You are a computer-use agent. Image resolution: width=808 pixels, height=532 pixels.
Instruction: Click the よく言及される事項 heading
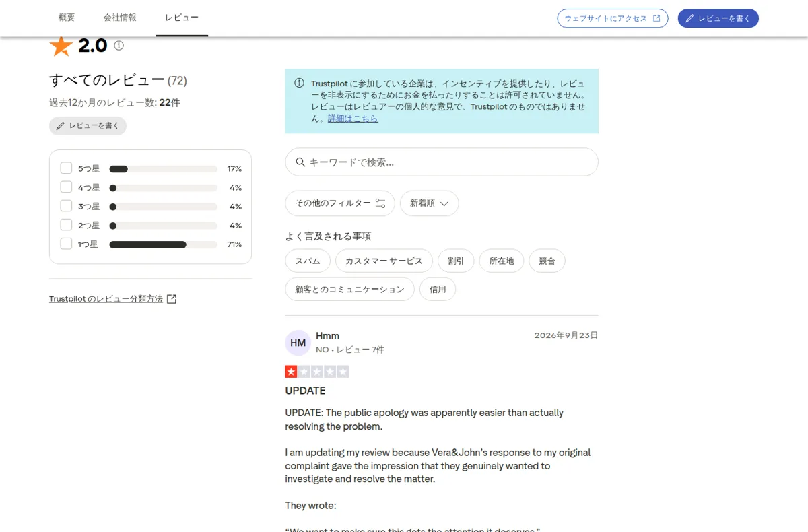pyautogui.click(x=328, y=236)
